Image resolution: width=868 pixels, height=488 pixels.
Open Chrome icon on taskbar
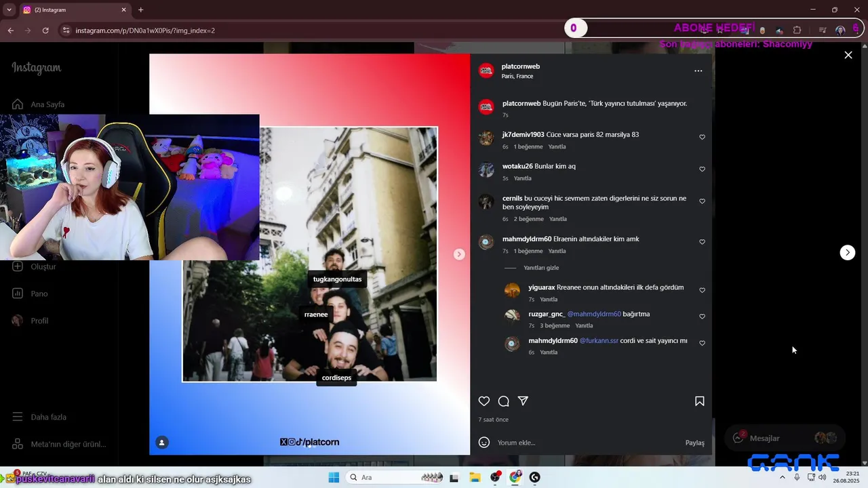(515, 477)
